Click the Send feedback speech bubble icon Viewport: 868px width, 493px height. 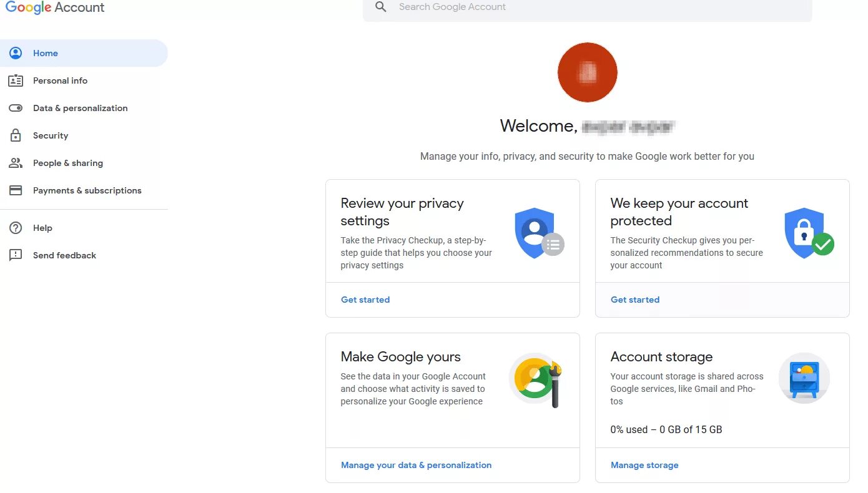(16, 255)
